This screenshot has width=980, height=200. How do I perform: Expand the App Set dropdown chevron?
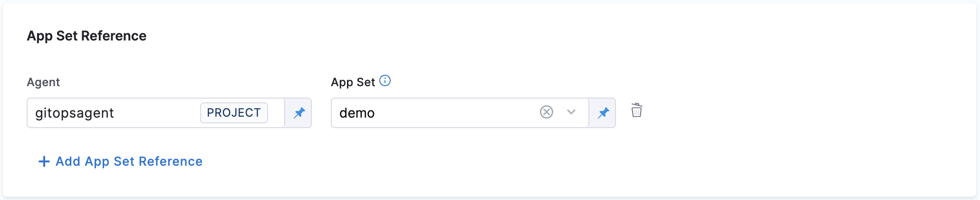point(571,112)
